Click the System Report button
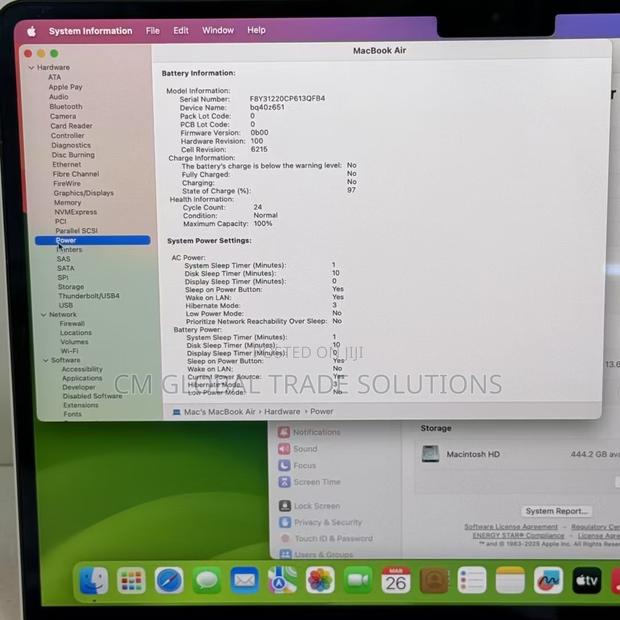 point(556,511)
